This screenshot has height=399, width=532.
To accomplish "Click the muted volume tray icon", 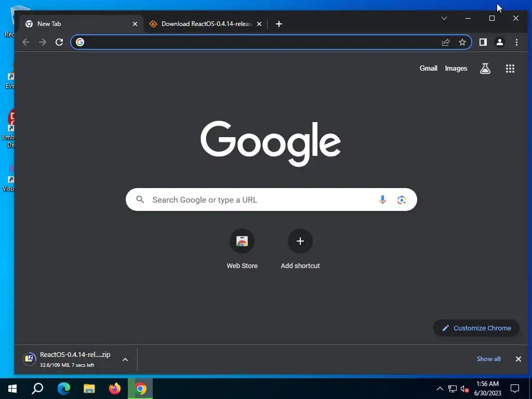I will [465, 389].
